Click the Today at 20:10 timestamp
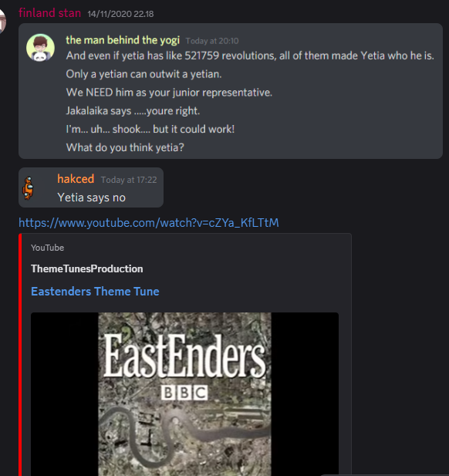The image size is (449, 476). 212,41
